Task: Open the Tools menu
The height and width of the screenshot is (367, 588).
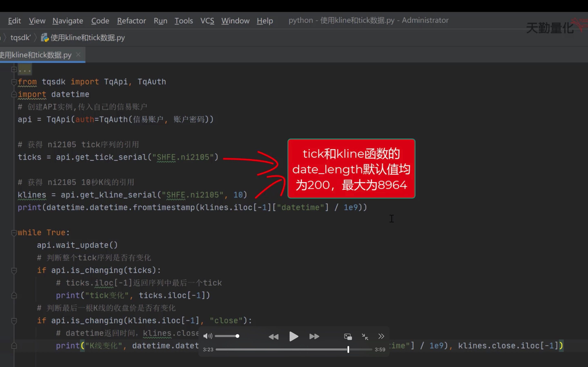Action: (184, 21)
